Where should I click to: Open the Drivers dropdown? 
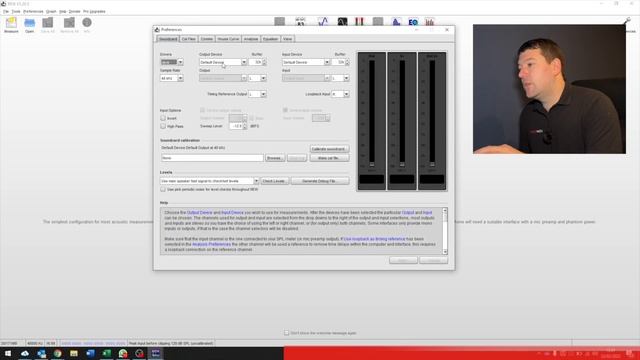point(172,62)
